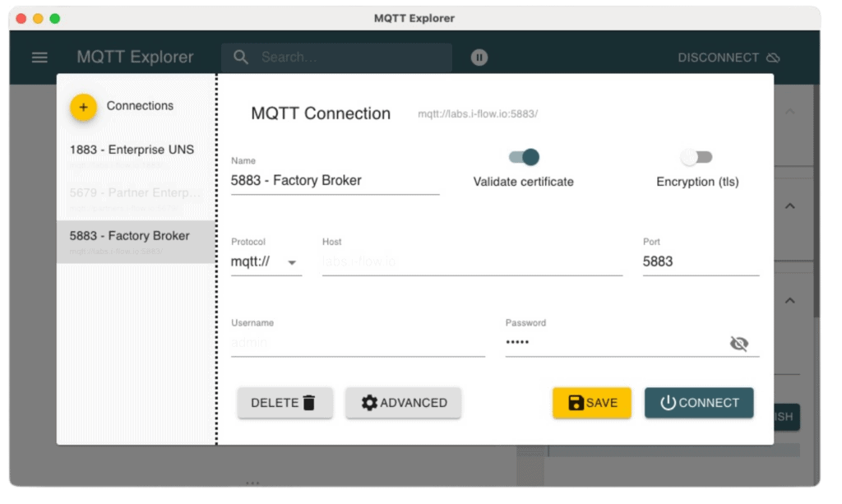Click the MQTT Explorer app title
This screenshot has width=842, height=504.
click(x=136, y=57)
